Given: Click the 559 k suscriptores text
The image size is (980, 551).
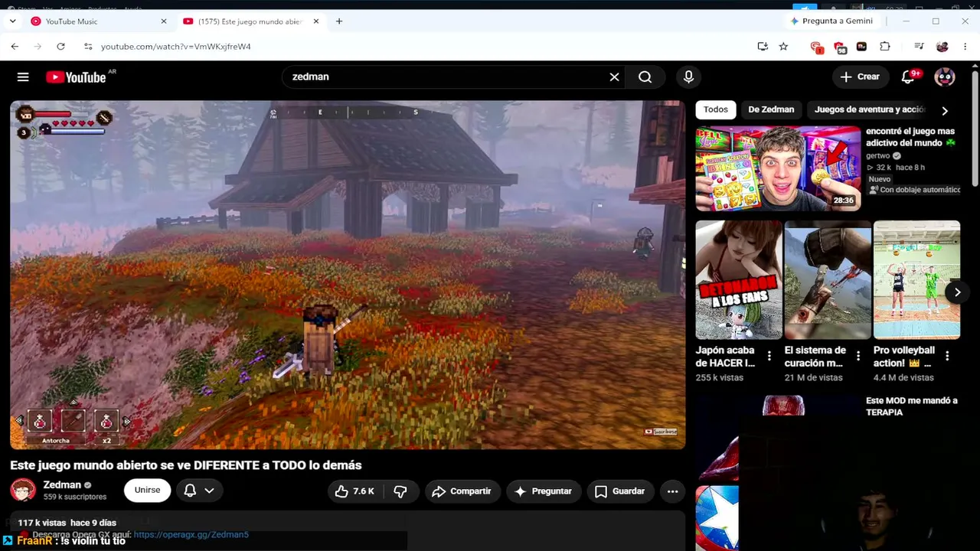Looking at the screenshot, I should click(75, 497).
